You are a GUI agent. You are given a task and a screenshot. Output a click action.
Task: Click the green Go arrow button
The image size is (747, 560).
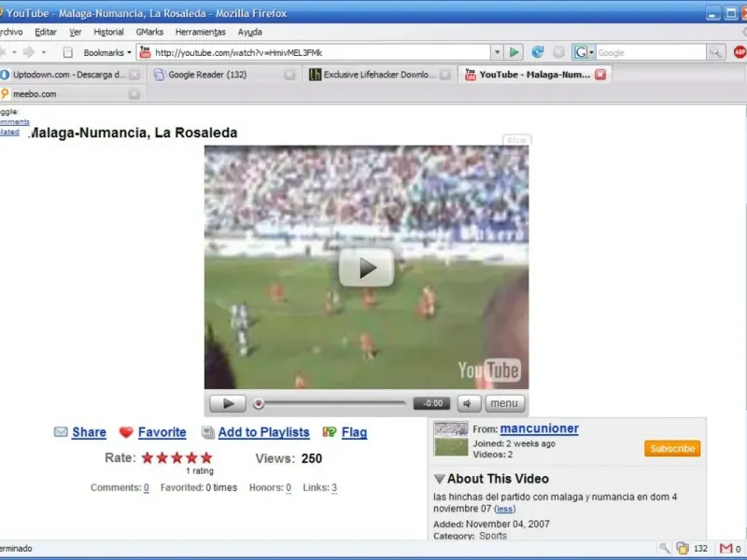click(x=514, y=52)
